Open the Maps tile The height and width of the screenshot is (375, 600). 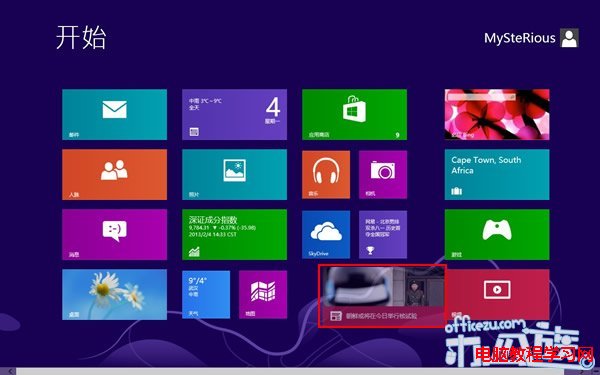coord(263,294)
